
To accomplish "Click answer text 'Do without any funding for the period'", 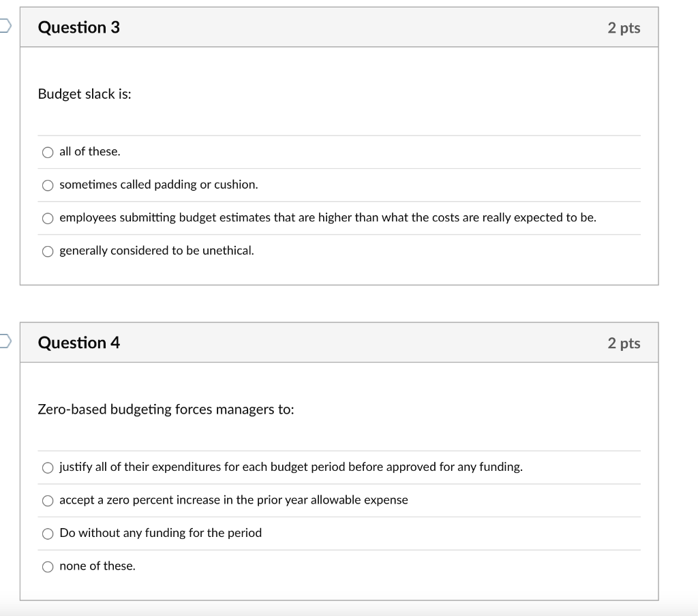I will (x=160, y=533).
